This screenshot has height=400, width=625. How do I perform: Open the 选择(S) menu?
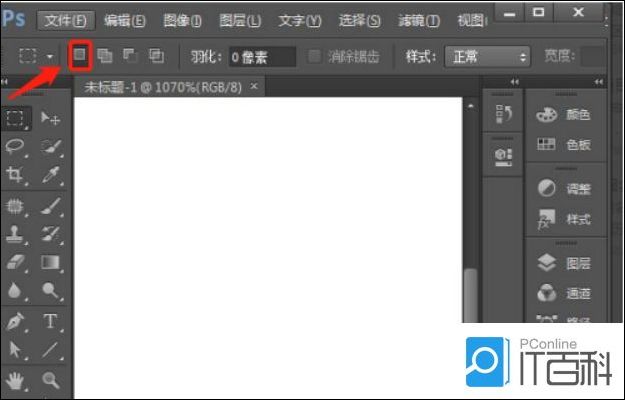click(x=359, y=20)
